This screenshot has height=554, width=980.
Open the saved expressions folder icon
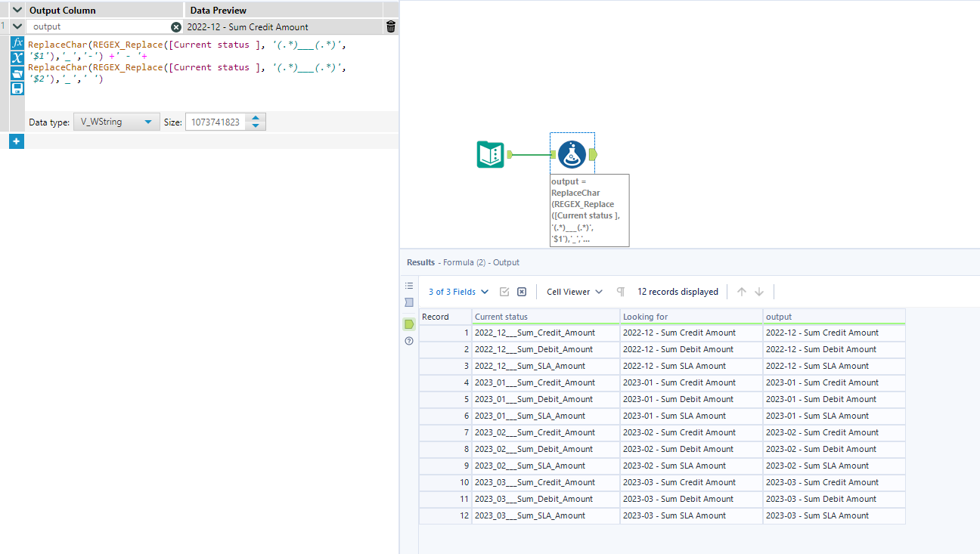17,73
